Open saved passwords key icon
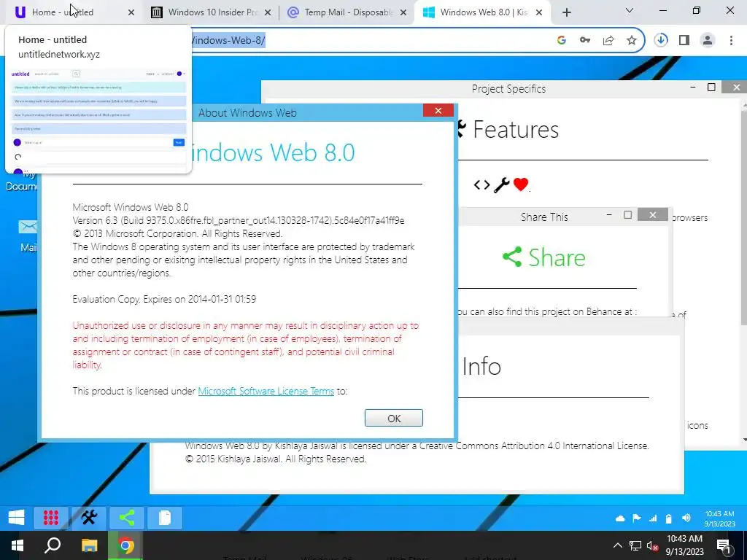Viewport: 747px width, 560px height. pos(585,41)
